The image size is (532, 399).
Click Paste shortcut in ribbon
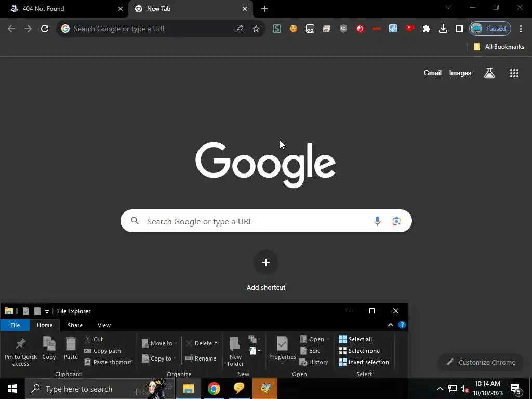point(108,362)
